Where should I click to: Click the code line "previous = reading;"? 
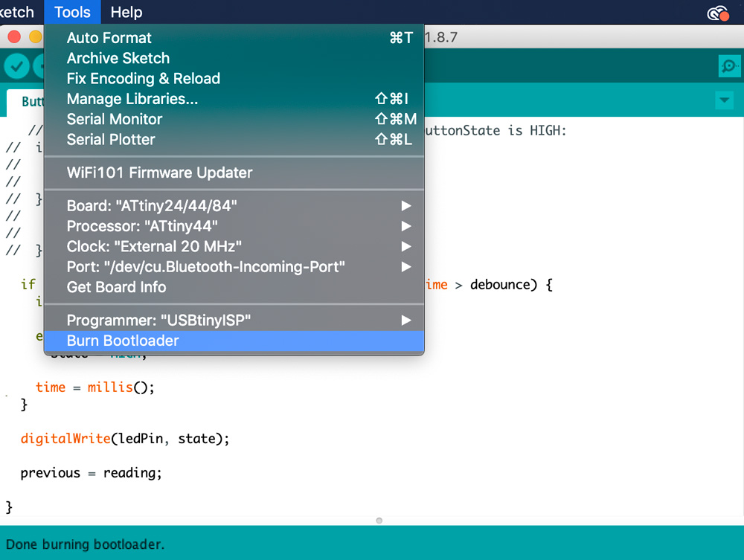point(91,473)
